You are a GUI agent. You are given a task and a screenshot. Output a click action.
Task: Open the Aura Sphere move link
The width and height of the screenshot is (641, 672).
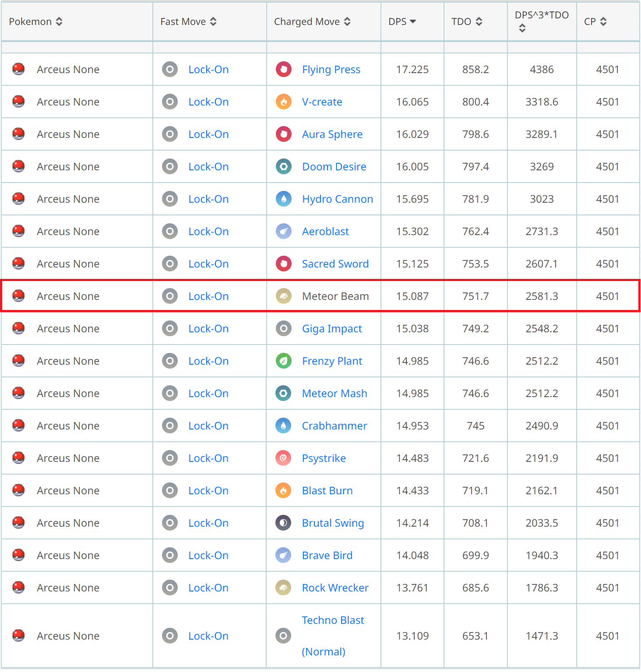tap(332, 134)
